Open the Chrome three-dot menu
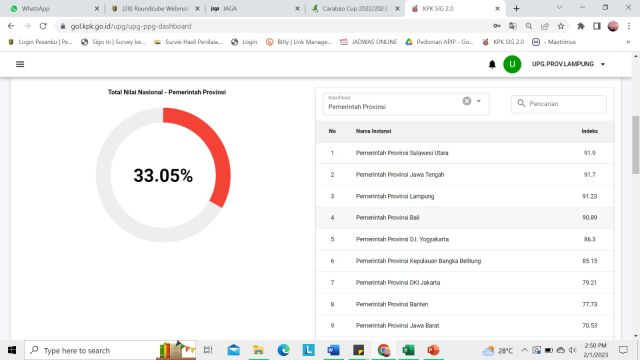The width and height of the screenshot is (640, 360). [x=629, y=26]
